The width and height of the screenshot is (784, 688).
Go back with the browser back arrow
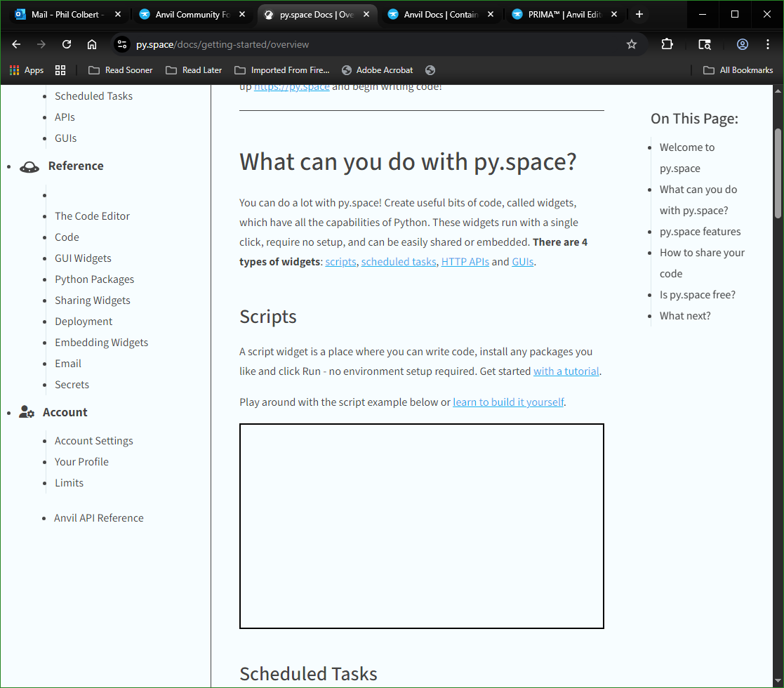[x=16, y=44]
